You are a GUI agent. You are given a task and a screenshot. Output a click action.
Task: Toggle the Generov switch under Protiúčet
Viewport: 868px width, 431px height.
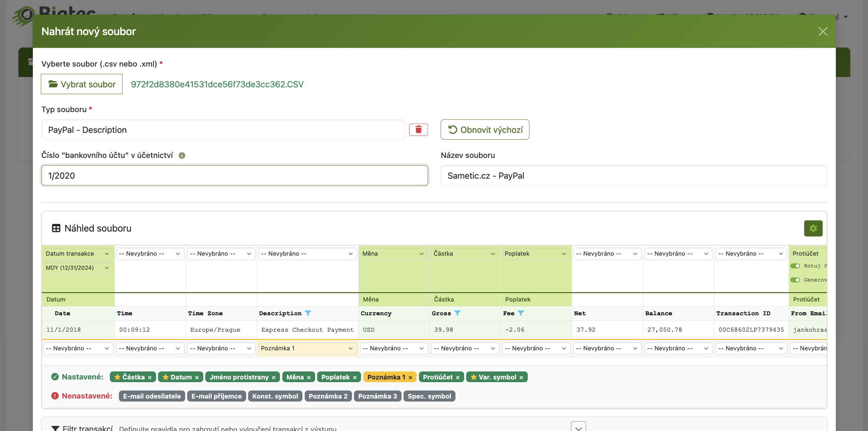point(795,280)
